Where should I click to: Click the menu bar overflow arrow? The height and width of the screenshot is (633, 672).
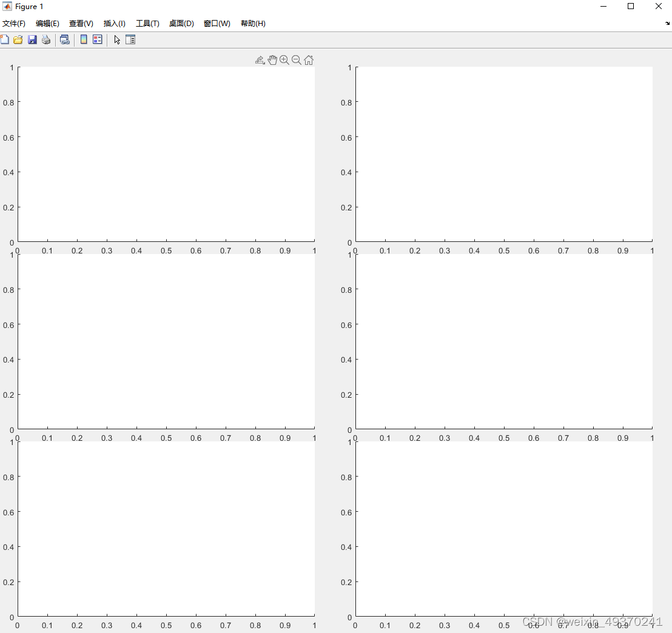click(667, 23)
